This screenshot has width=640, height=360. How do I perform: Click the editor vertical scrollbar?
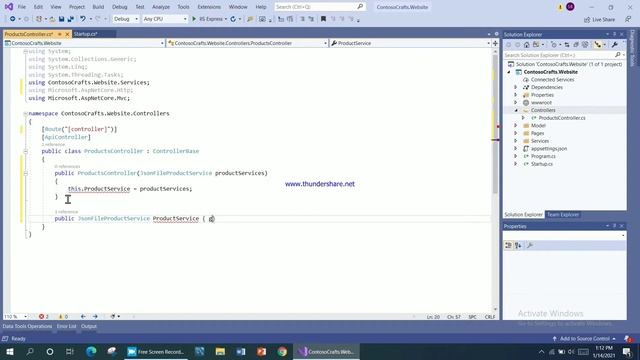pyautogui.click(x=495, y=180)
